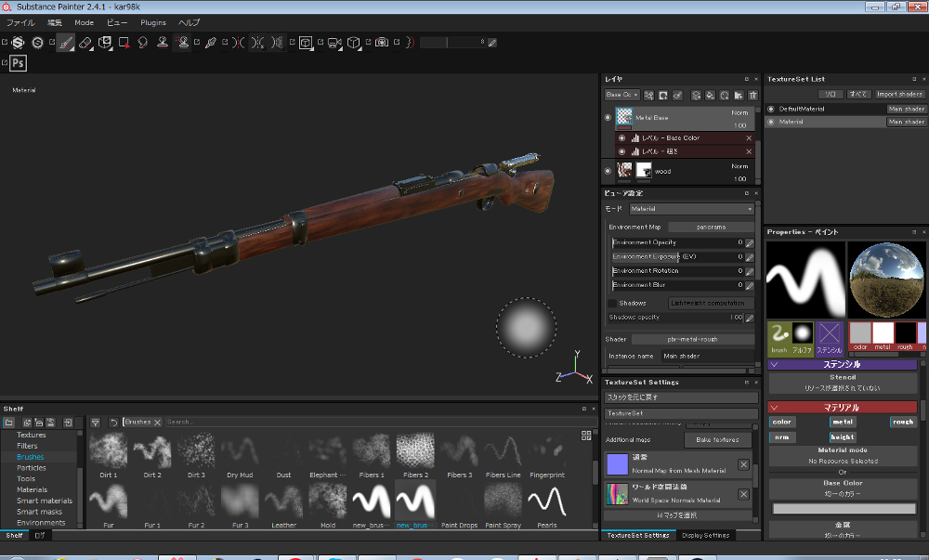Select the Smudge tool icon
The width and height of the screenshot is (929, 560).
143,43
